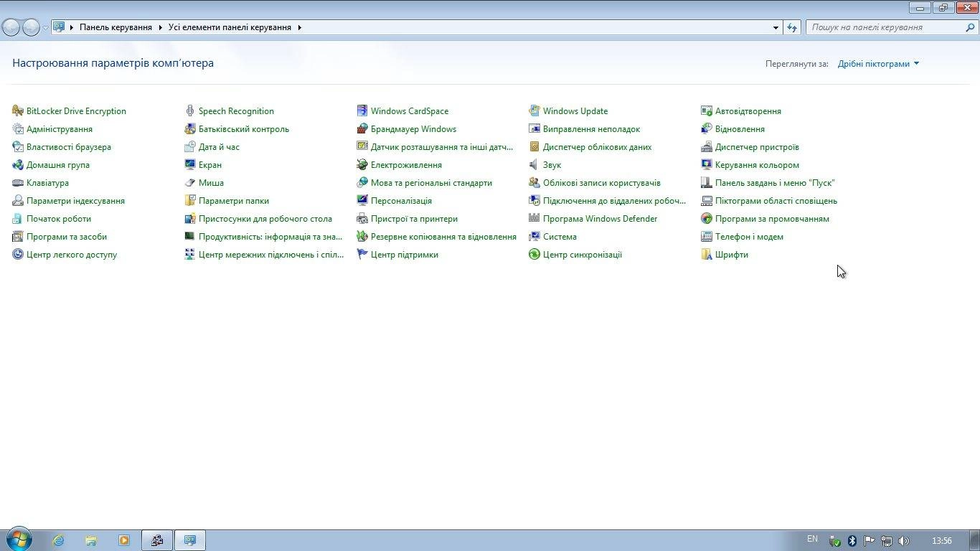Viewport: 980px width, 551px height.
Task: Launch Windows Media Player from taskbar
Action: pyautogui.click(x=123, y=540)
